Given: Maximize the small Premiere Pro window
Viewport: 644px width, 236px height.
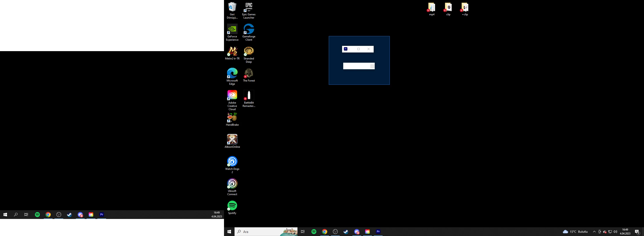Looking at the screenshot, I should [x=359, y=49].
